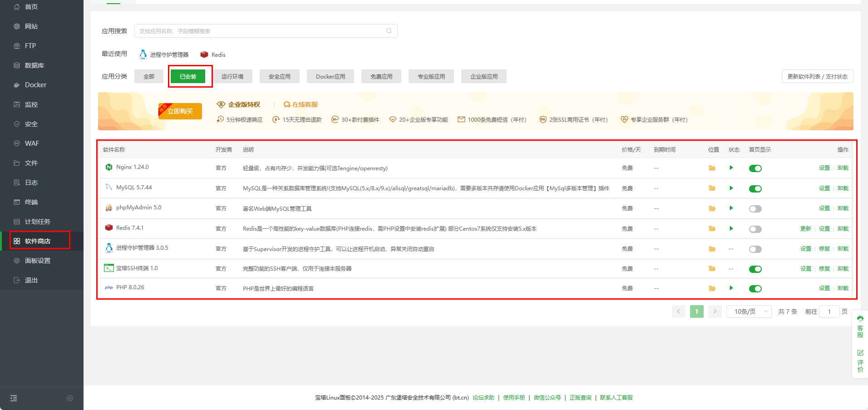The width and height of the screenshot is (868, 410).
Task: Click the search magnifier icon in app search
Action: pos(389,31)
